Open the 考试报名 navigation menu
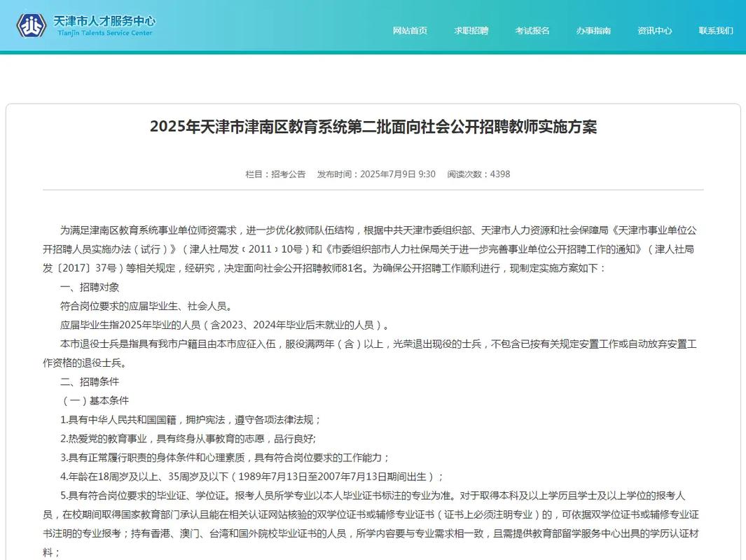 [534, 31]
